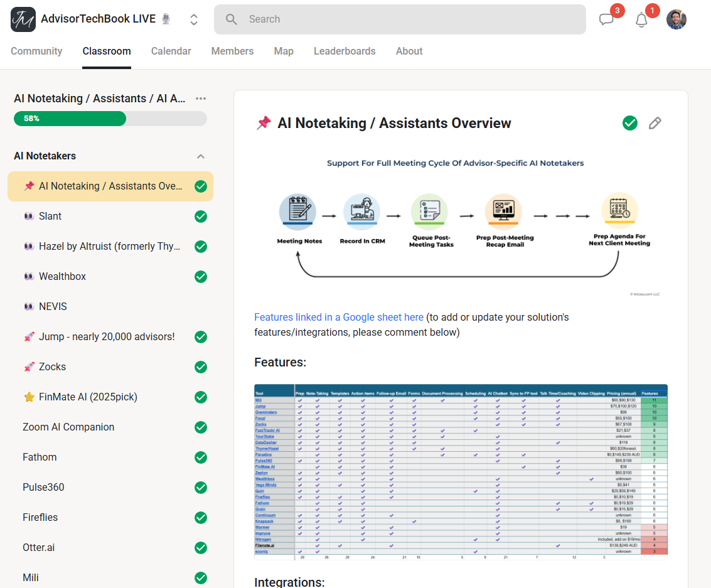The image size is (711, 588).
Task: Click the 58% course progress bar
Action: (110, 119)
